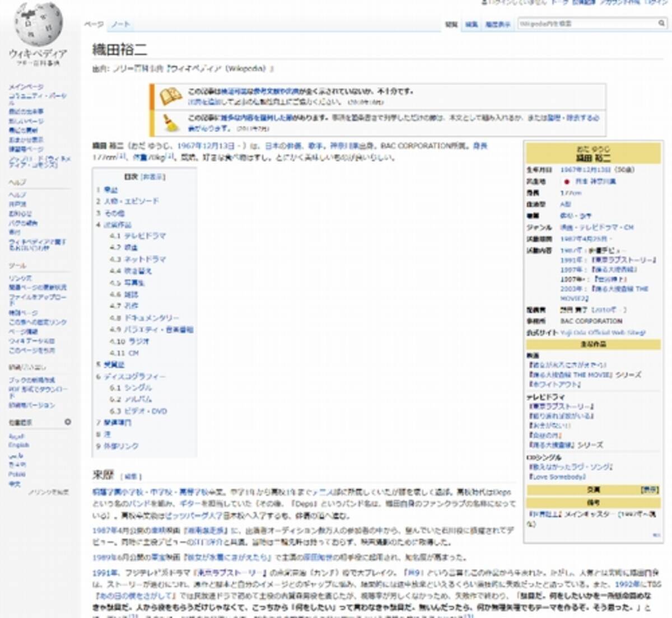Switch to English language version
The image size is (672, 618).
[x=18, y=445]
